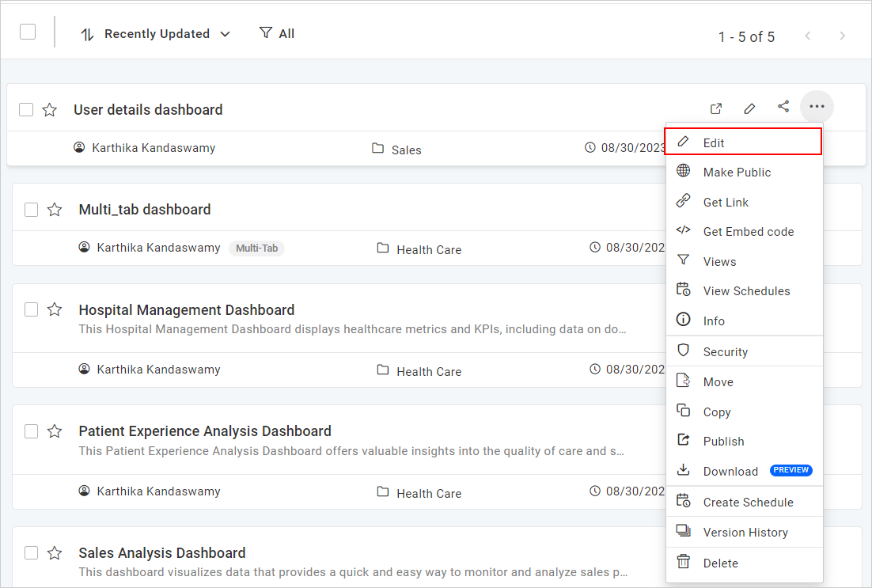Star the User details dashboard as favorite
This screenshot has height=588, width=872.
pos(50,110)
